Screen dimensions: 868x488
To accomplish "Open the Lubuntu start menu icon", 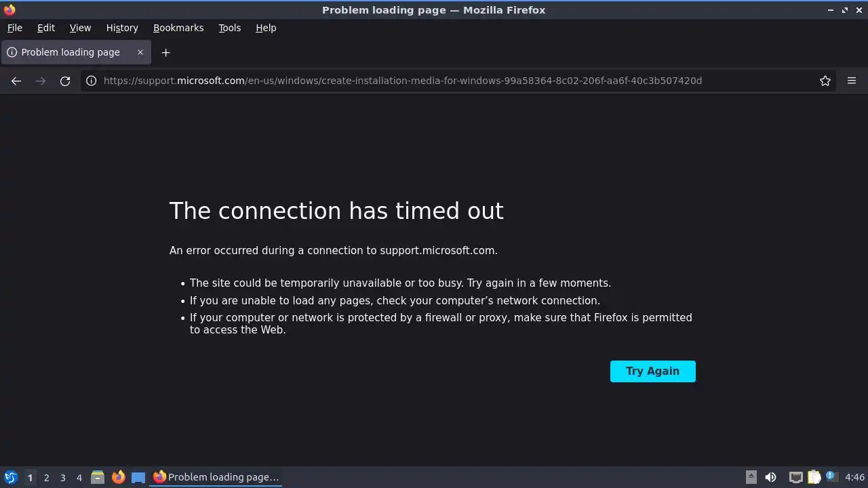I will [10, 477].
